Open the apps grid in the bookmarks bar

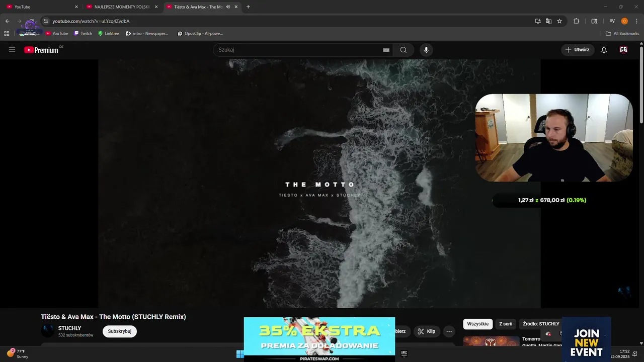click(7, 34)
